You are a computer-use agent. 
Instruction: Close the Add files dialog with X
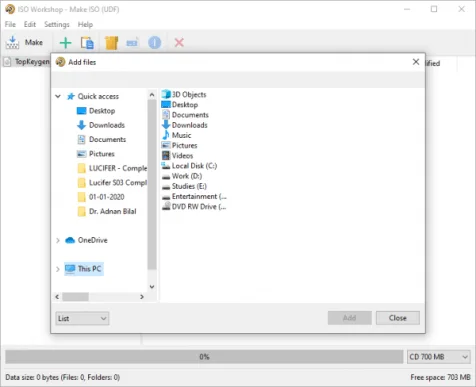click(416, 62)
